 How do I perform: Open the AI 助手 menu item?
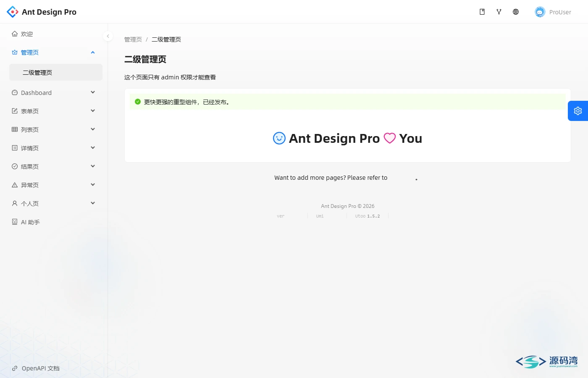point(56,222)
